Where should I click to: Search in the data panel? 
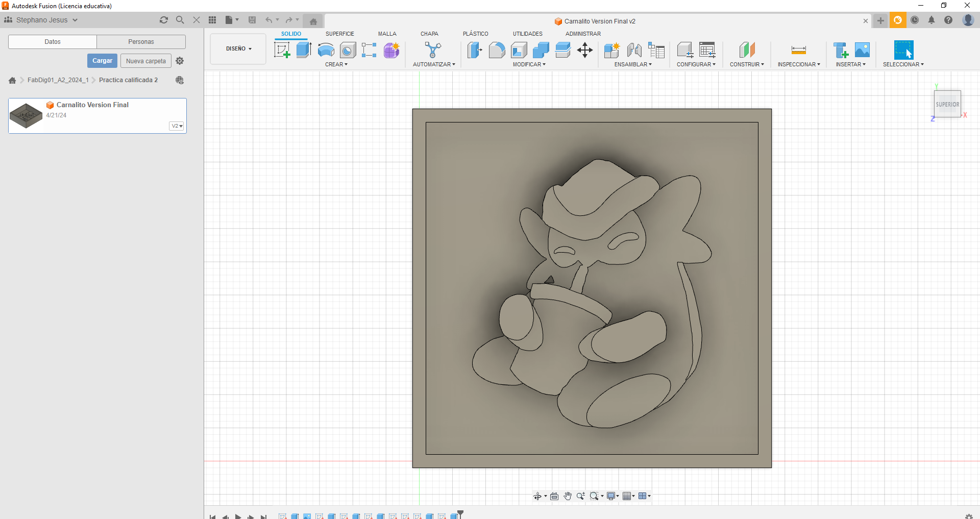pyautogui.click(x=180, y=20)
